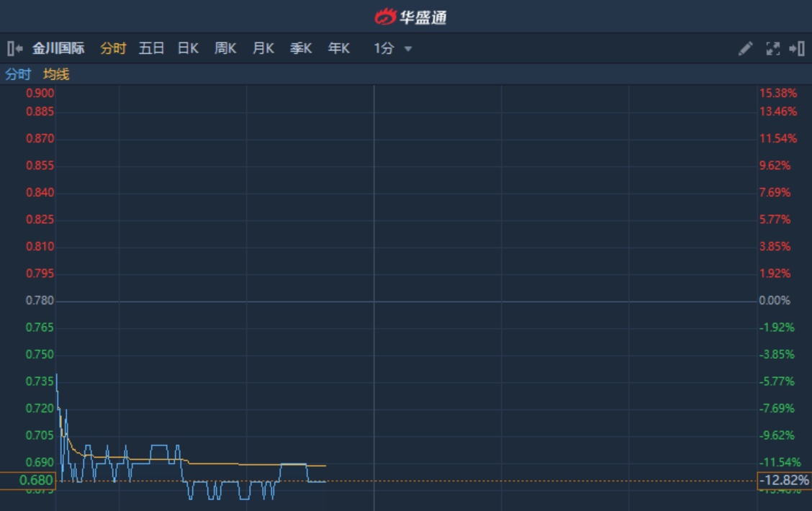Click the 3.85% axis label

coord(775,246)
